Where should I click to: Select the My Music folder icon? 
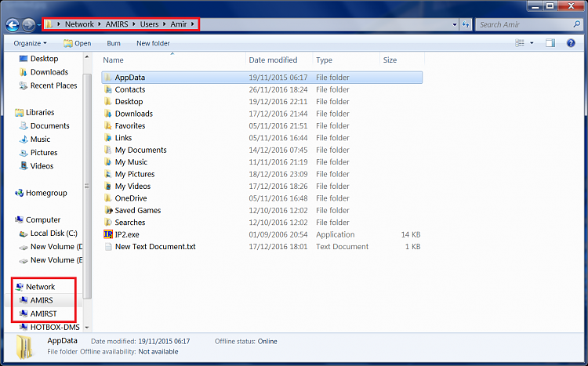[x=108, y=162]
